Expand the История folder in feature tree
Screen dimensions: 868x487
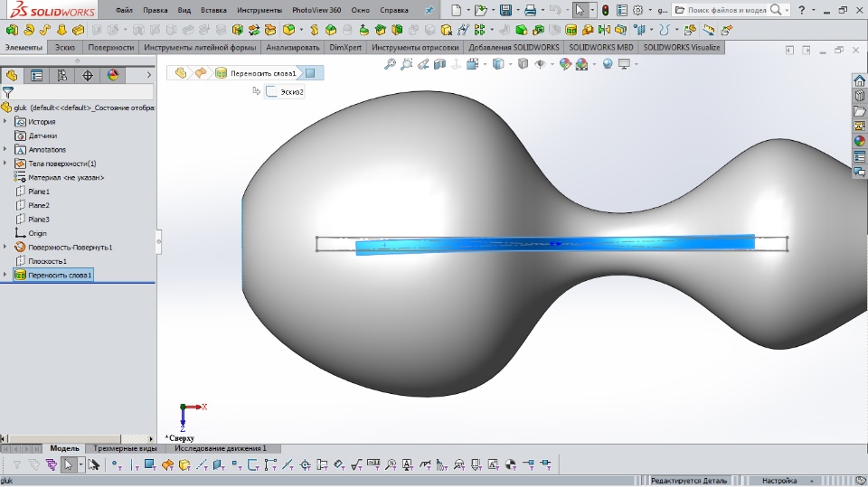(x=5, y=121)
